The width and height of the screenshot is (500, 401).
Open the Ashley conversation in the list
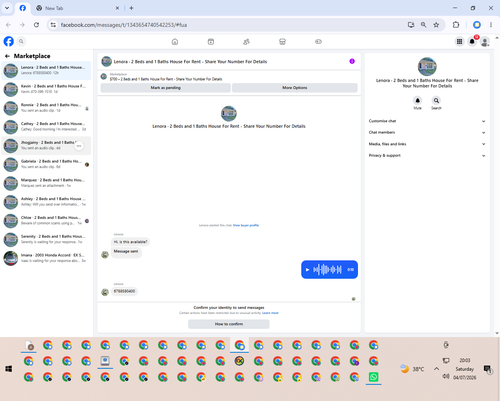[x=46, y=202]
